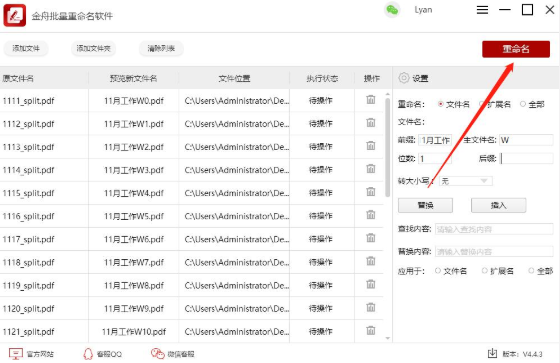Image resolution: width=560 pixels, height=363 pixels.
Task: Open 微信客服 WeChat support link
Action: [172, 354]
